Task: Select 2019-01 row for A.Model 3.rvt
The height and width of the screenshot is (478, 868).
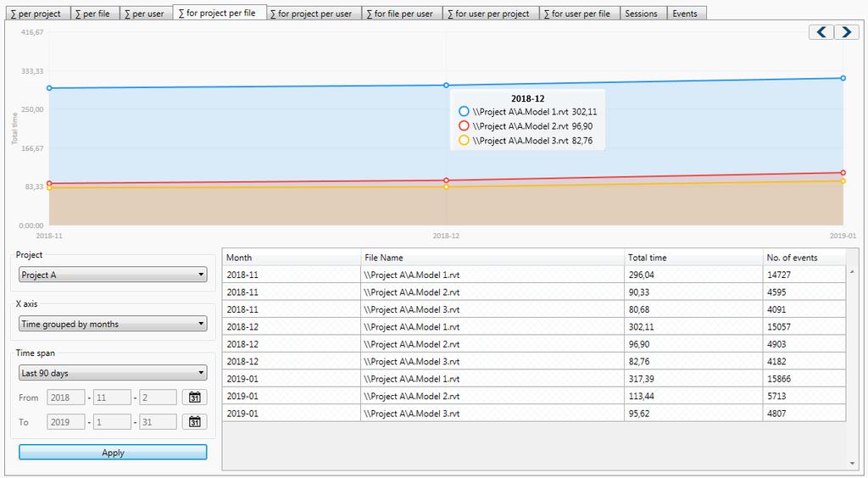Action: (x=534, y=414)
